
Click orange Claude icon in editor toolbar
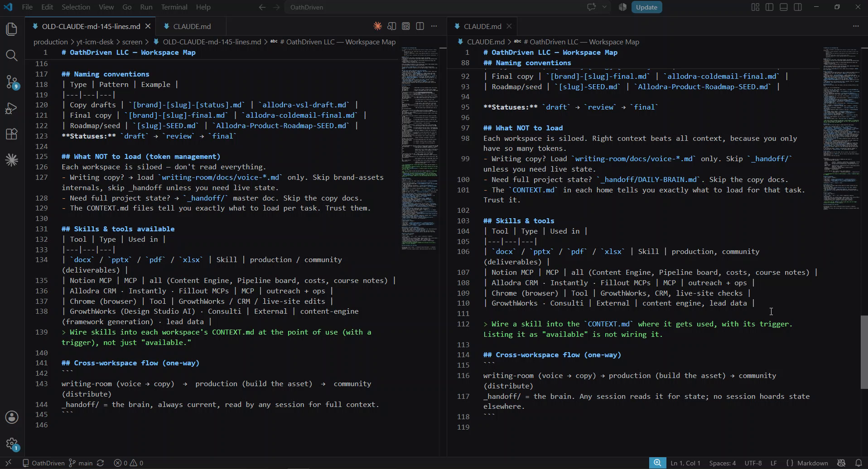pyautogui.click(x=377, y=26)
